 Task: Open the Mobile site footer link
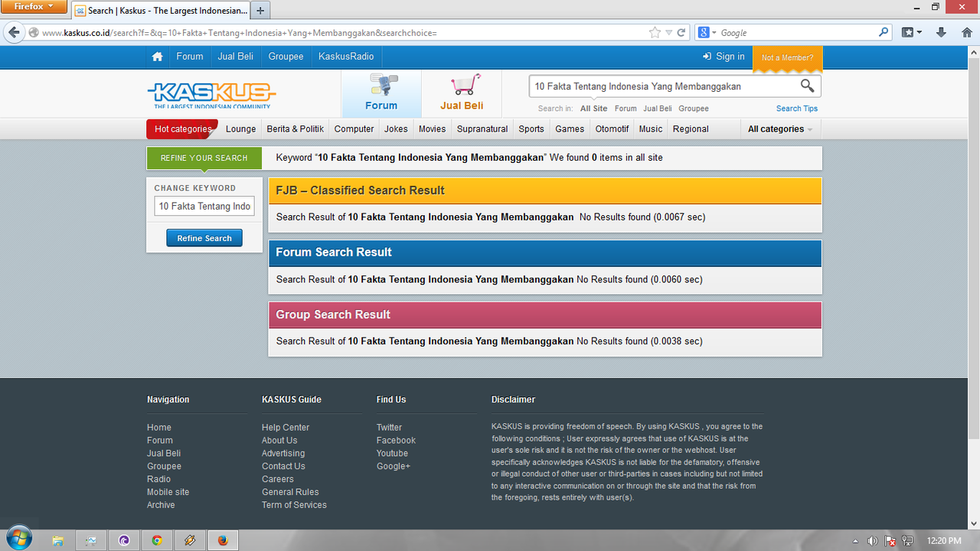[168, 492]
